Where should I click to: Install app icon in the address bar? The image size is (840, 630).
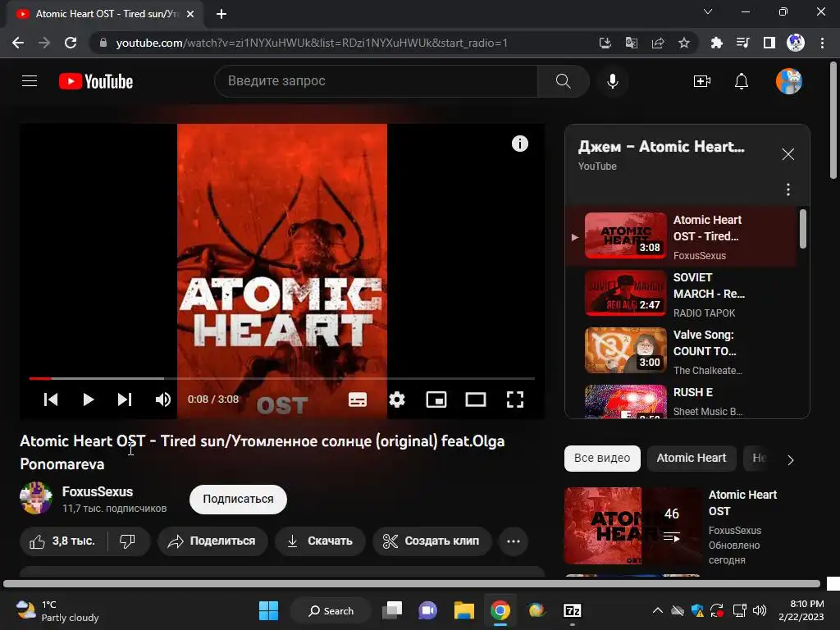click(x=605, y=43)
